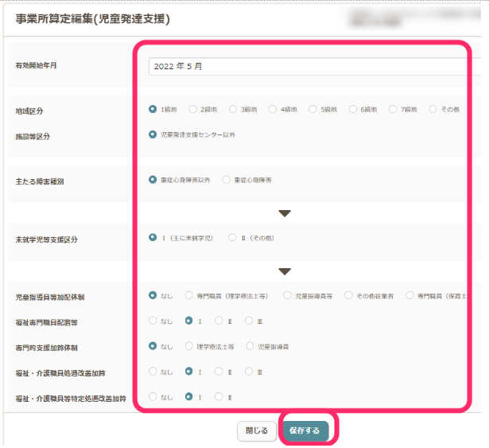This screenshot has width=489, height=448.
Task: Choose 児童指導員等 in 児童指導員等加配体制 row
Action: click(288, 295)
